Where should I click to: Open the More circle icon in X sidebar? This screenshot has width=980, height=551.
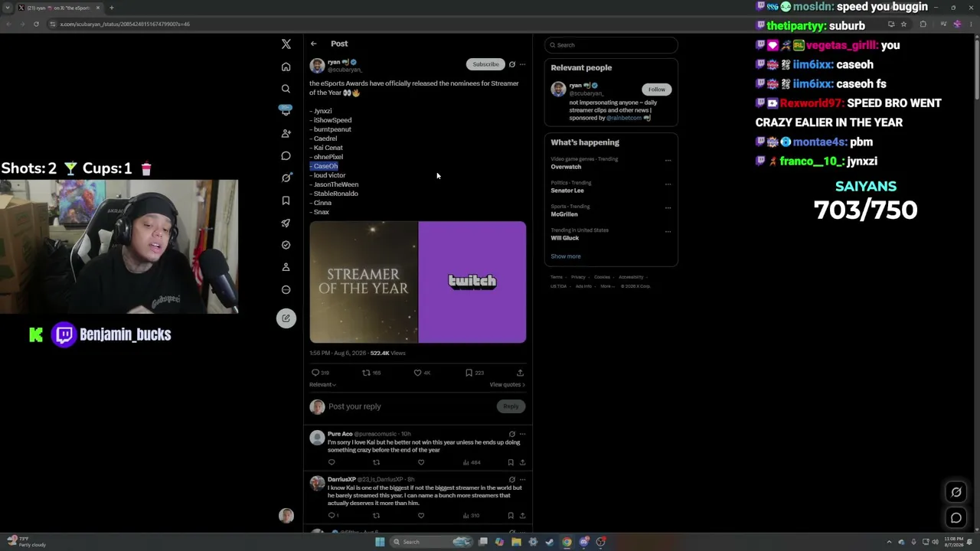pyautogui.click(x=286, y=290)
